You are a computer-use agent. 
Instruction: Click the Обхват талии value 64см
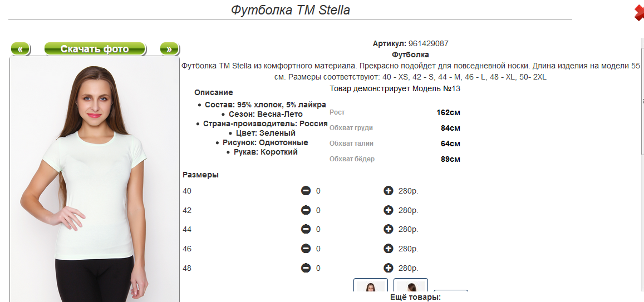(x=450, y=143)
